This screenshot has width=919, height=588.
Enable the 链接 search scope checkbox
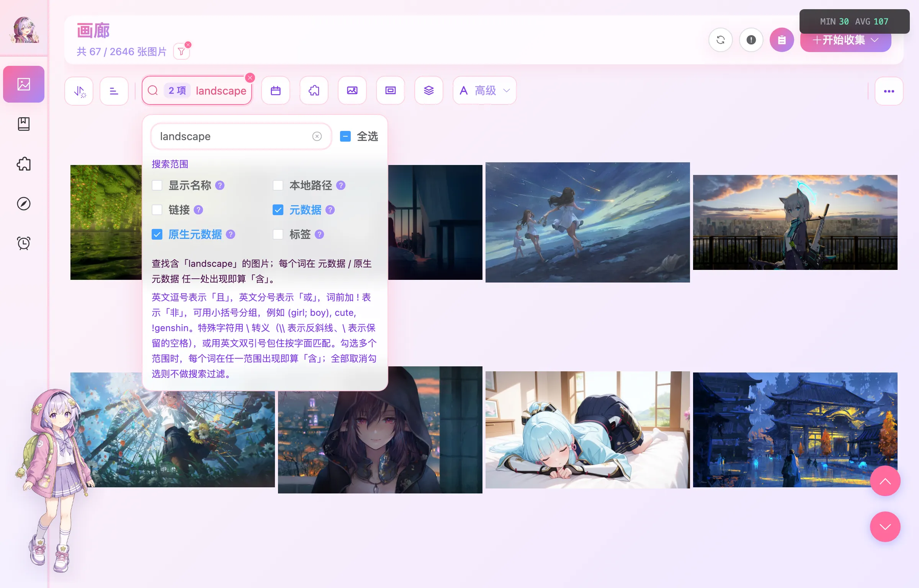[x=157, y=210]
